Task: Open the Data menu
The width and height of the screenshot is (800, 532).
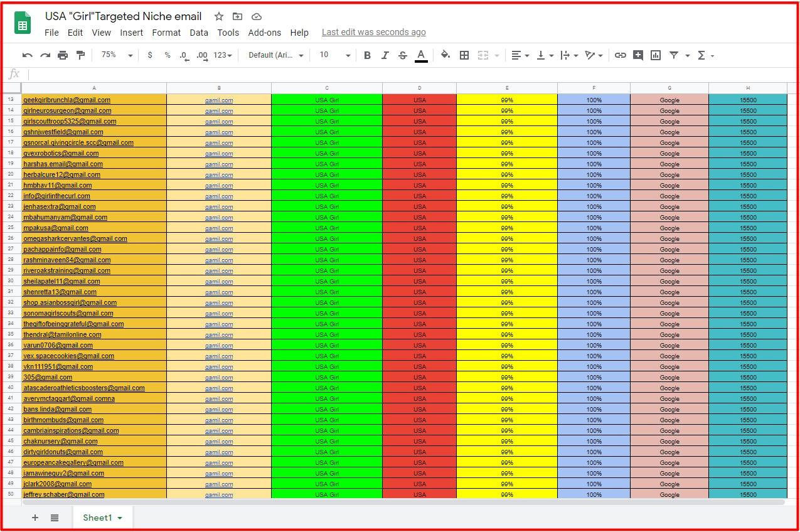Action: (x=199, y=33)
